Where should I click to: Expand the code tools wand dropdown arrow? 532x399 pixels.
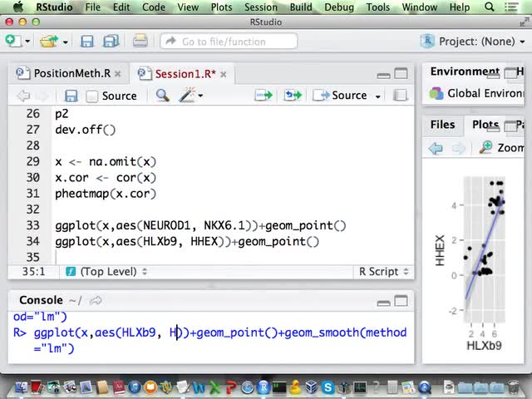[200, 96]
